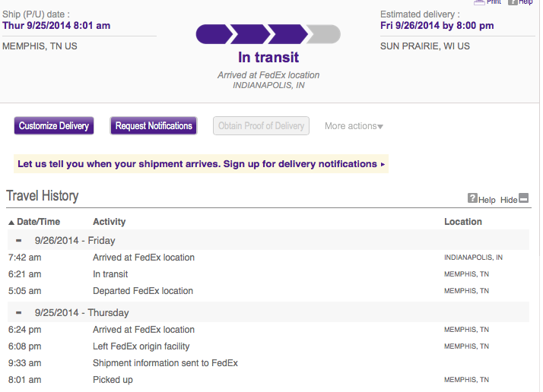Screen dimensions: 543x392
Task: Click the third purple progress segment
Action: tap(287, 34)
